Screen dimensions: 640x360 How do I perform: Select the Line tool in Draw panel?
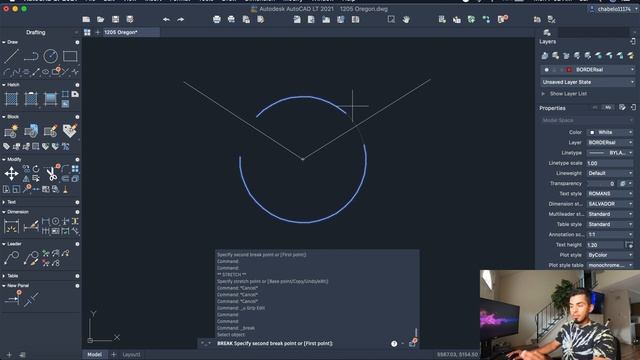click(x=11, y=56)
